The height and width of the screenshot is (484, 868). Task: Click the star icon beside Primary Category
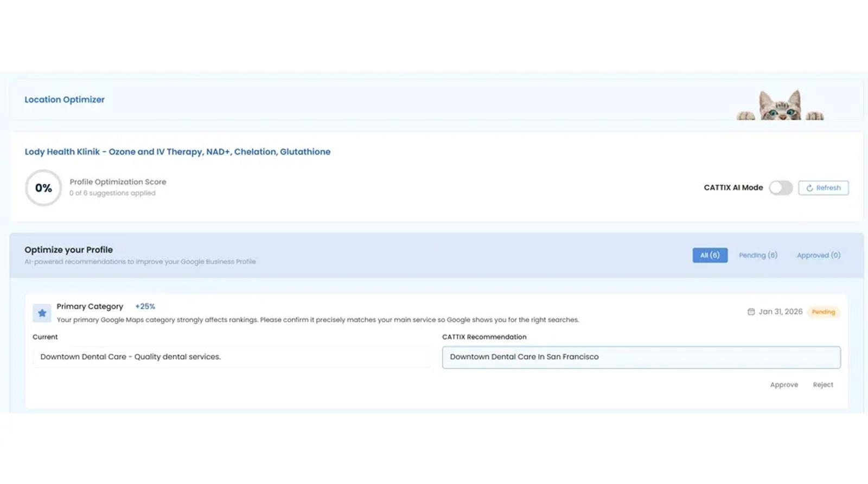(42, 313)
